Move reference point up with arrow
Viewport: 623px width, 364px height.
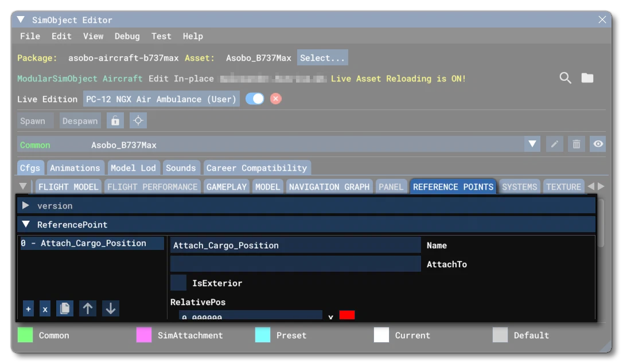tap(87, 308)
